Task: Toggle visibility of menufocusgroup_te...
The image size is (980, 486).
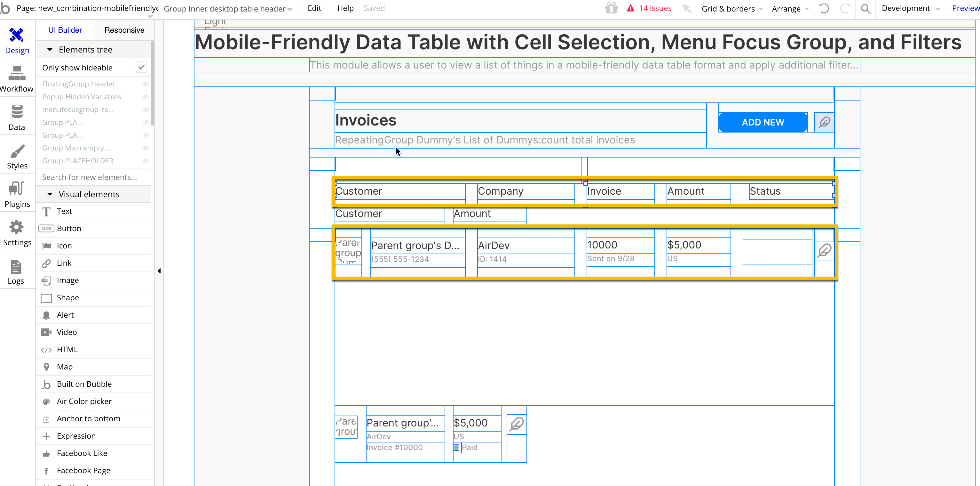Action: pyautogui.click(x=146, y=110)
